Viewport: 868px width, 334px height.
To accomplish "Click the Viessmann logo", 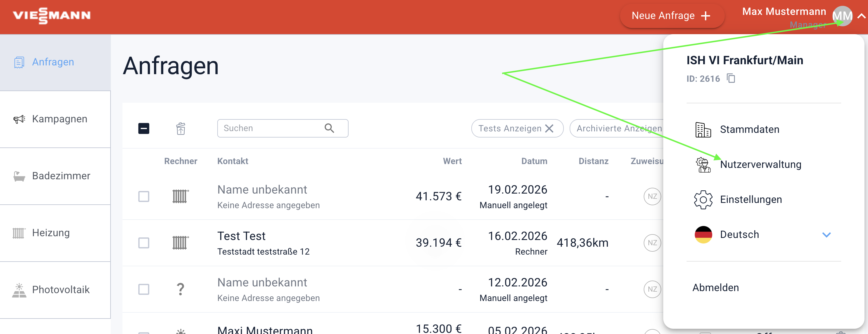I will (52, 15).
